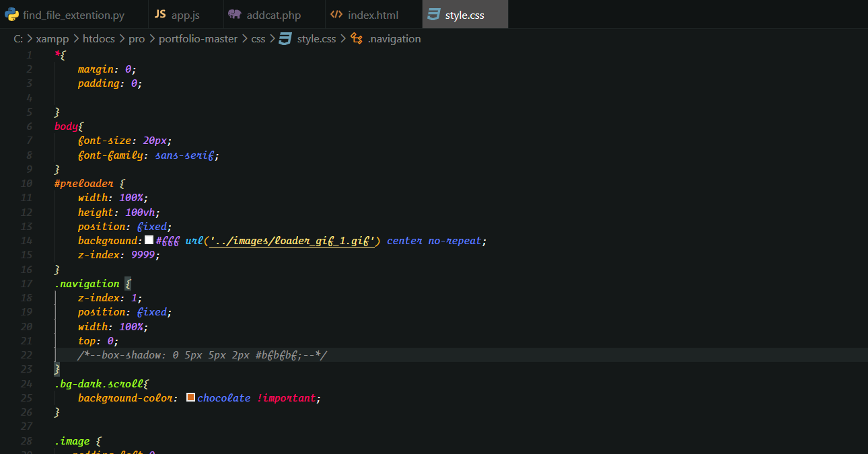Viewport: 868px width, 454px height.
Task: Click the '.navigation' selector on line 17
Action: tap(87, 284)
